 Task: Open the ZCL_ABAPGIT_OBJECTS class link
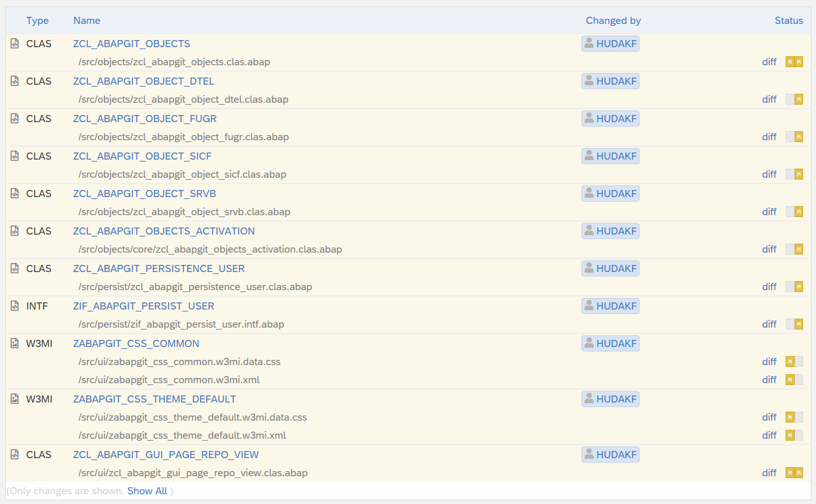coord(132,43)
